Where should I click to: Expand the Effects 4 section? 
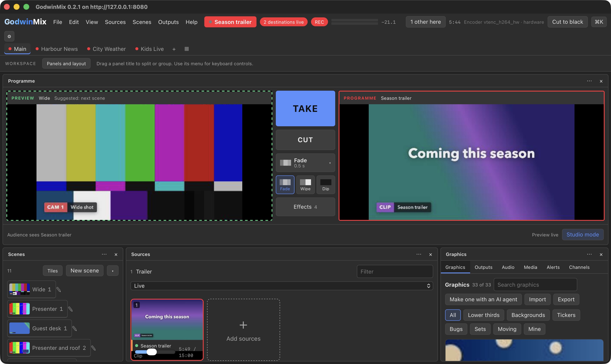[305, 207]
